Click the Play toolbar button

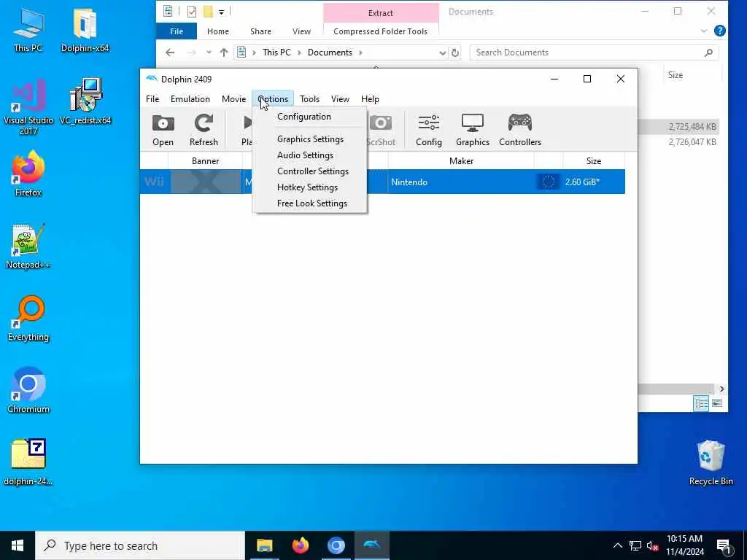(247, 130)
